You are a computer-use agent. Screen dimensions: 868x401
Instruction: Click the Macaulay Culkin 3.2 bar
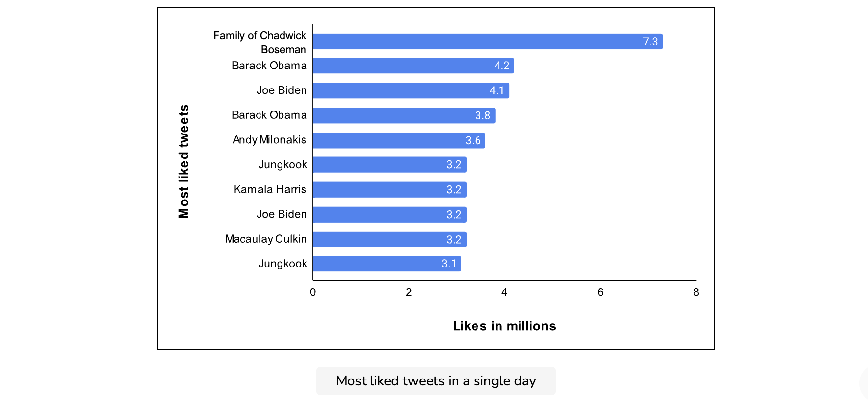[390, 240]
